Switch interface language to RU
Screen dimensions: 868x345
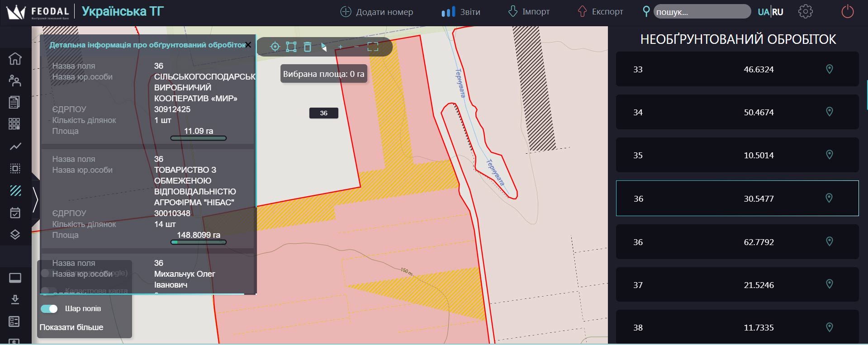point(778,12)
